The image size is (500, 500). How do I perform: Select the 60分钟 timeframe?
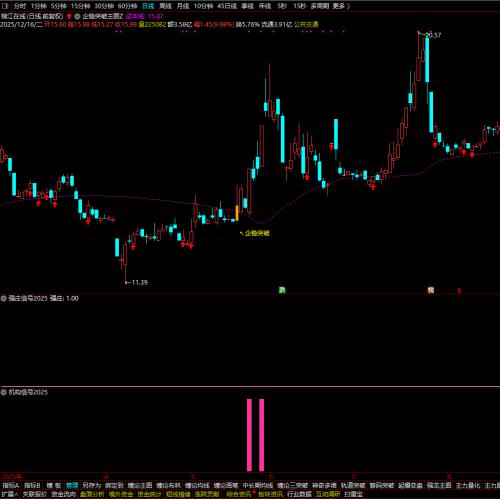click(x=127, y=6)
